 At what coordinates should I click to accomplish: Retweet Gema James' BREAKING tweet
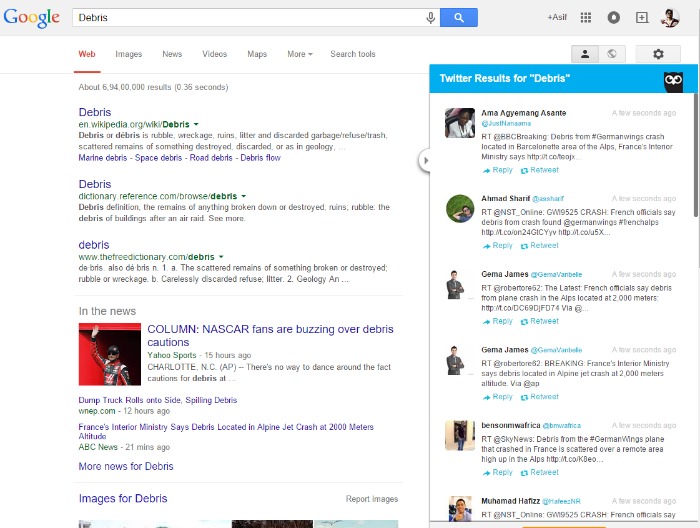pos(540,397)
